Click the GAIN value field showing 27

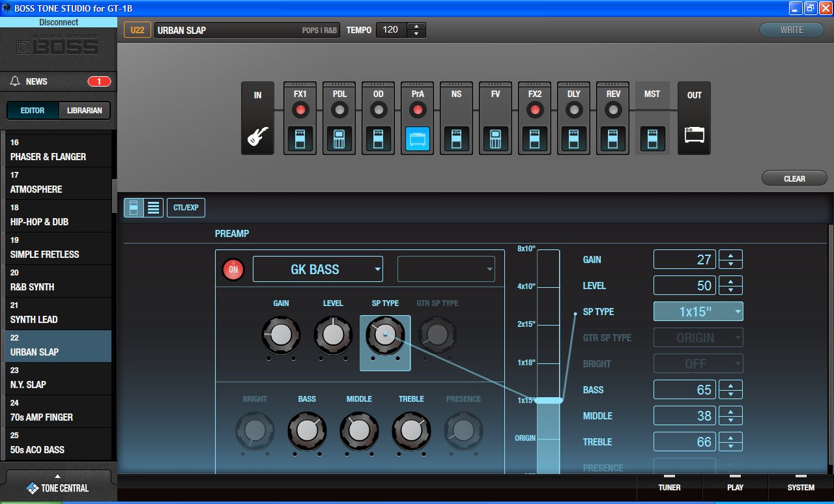click(x=685, y=259)
